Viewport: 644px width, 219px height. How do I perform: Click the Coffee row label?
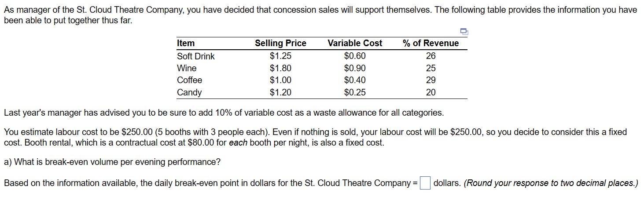coord(189,80)
